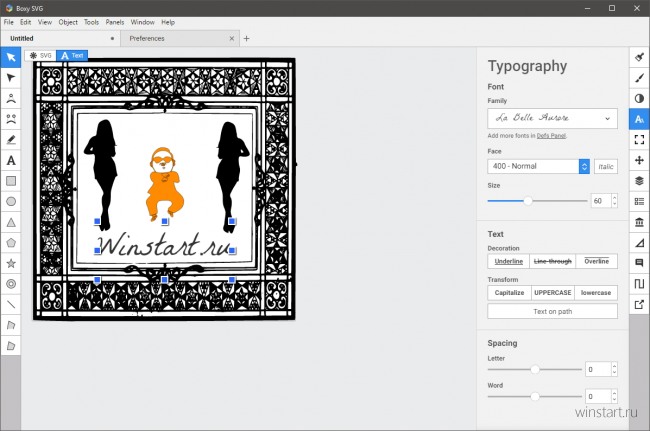Adjust the Letter spacing slider
Screen dimensions: 650x431
click(535, 369)
